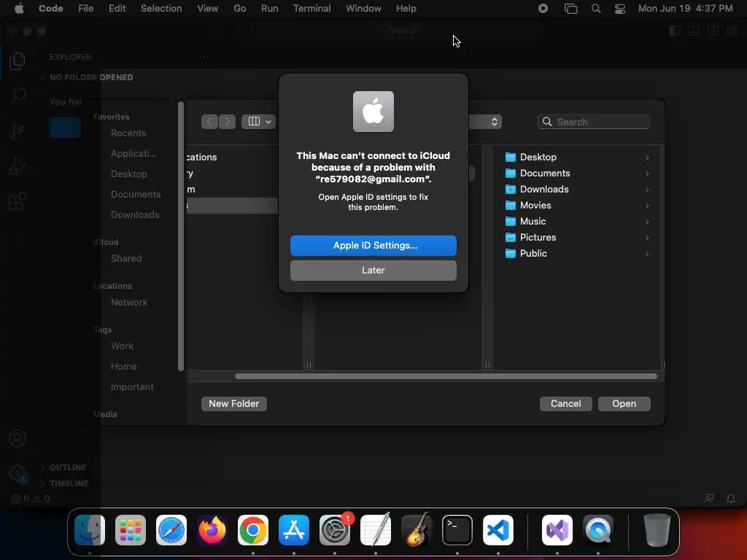Image resolution: width=747 pixels, height=560 pixels.
Task: Open the Terminal menu
Action: pyautogui.click(x=311, y=9)
